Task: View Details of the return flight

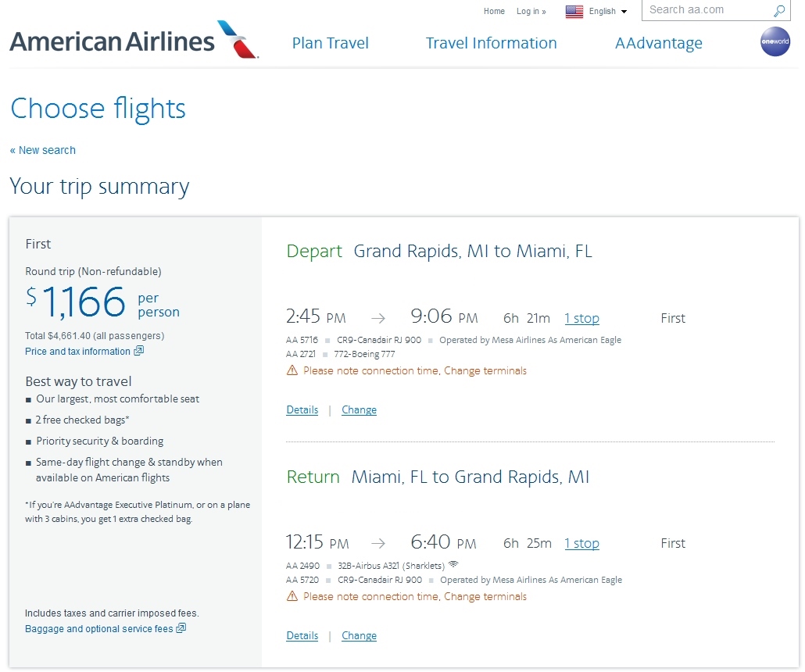Action: click(x=302, y=635)
